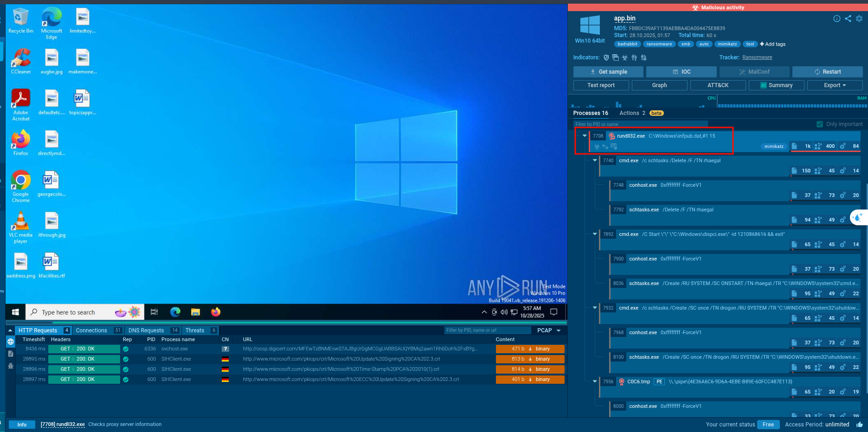
Task: Click the Get sample button
Action: (608, 72)
